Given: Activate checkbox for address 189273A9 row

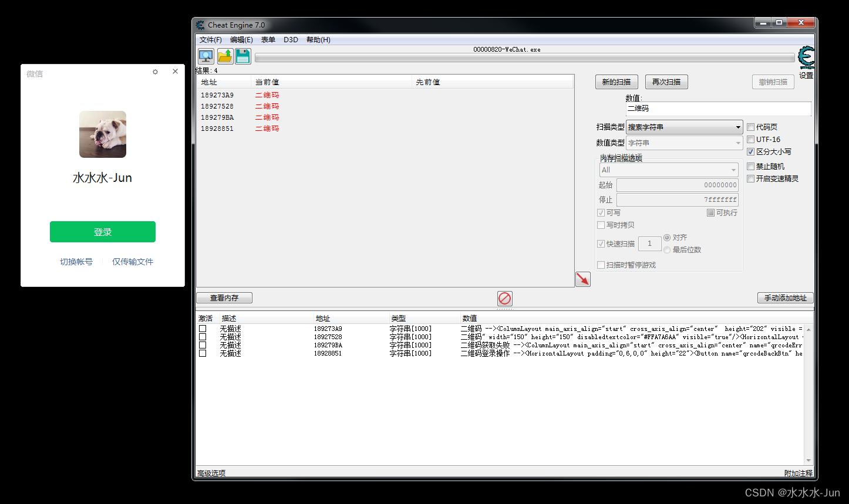Looking at the screenshot, I should [203, 329].
